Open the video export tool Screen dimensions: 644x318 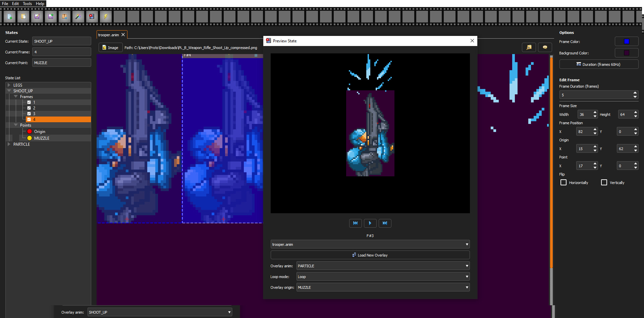pyautogui.click(x=92, y=16)
